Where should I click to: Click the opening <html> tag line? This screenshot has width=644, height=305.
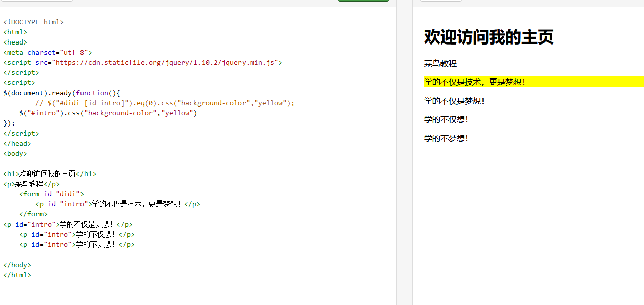pyautogui.click(x=15, y=32)
